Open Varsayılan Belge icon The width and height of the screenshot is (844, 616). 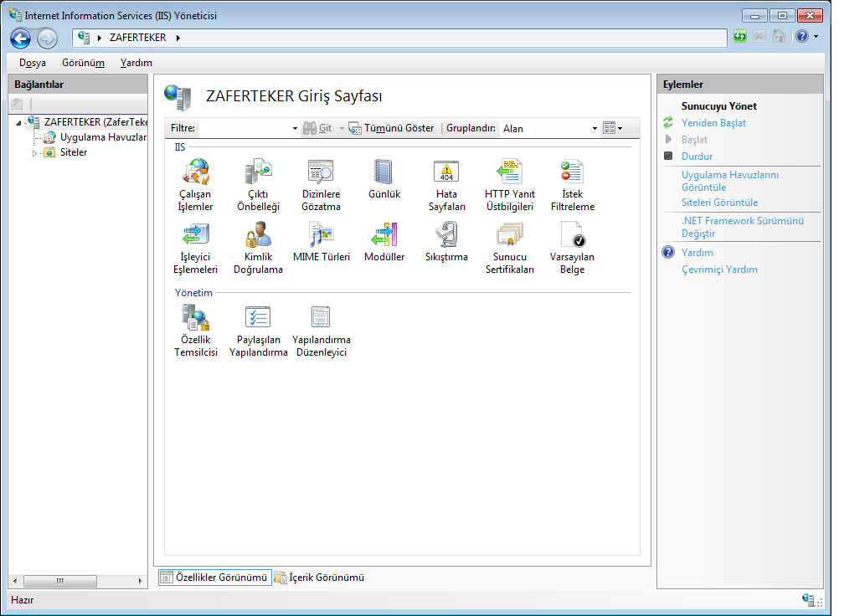click(x=572, y=248)
